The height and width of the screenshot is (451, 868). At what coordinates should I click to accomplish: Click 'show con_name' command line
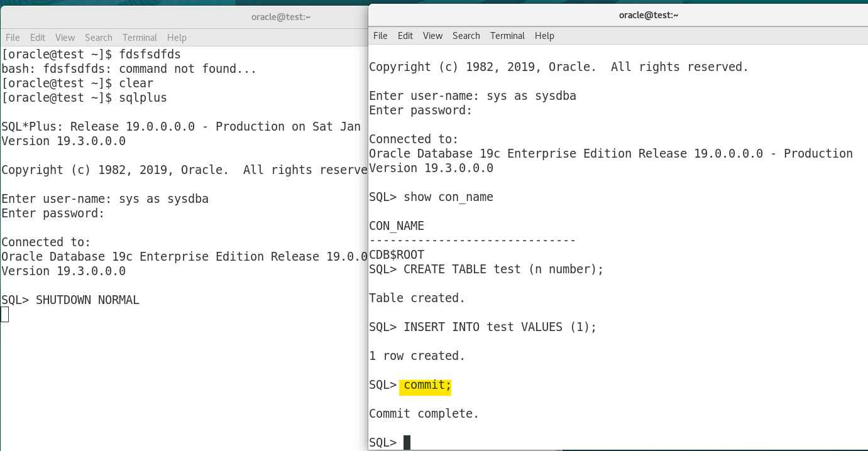point(431,197)
